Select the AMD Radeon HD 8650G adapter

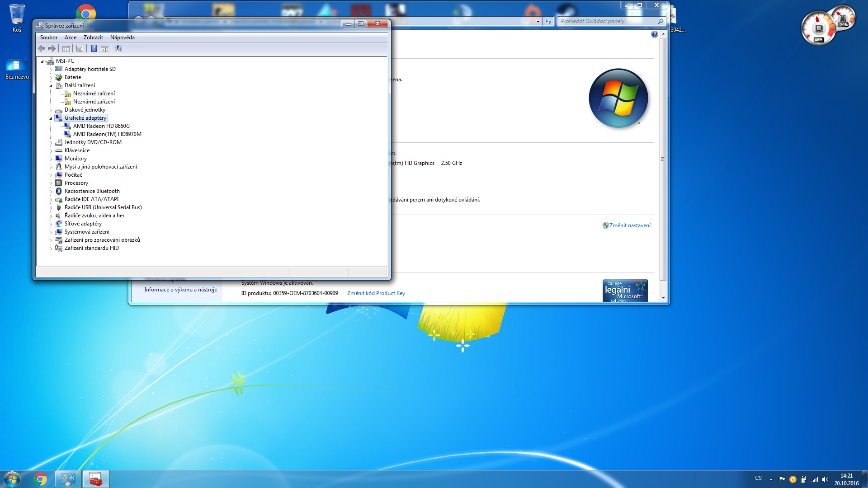pyautogui.click(x=101, y=126)
